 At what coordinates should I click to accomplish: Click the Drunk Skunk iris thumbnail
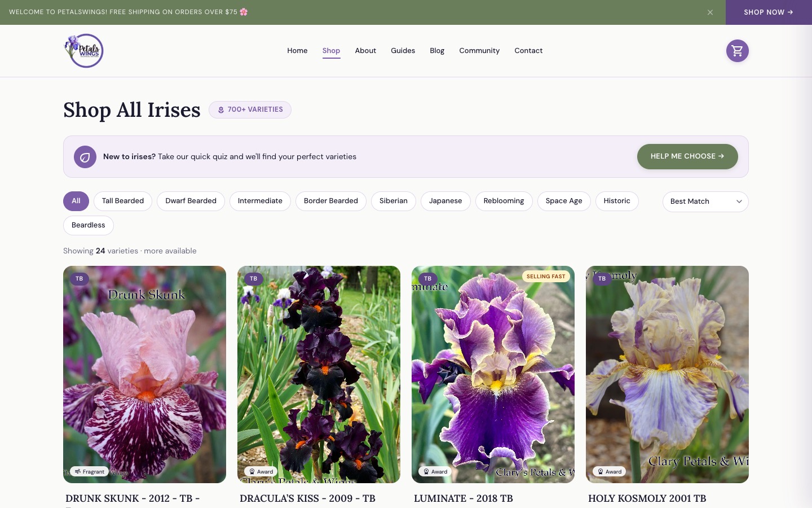point(144,374)
